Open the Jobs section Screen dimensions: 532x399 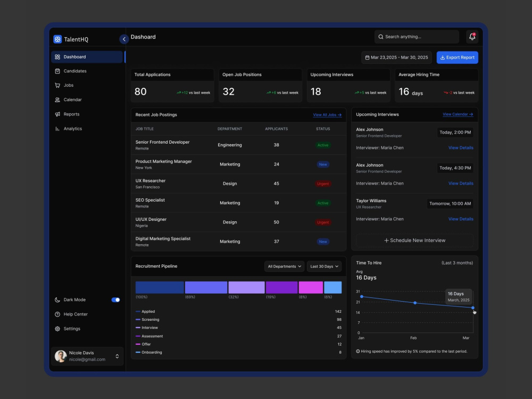coord(87,86)
